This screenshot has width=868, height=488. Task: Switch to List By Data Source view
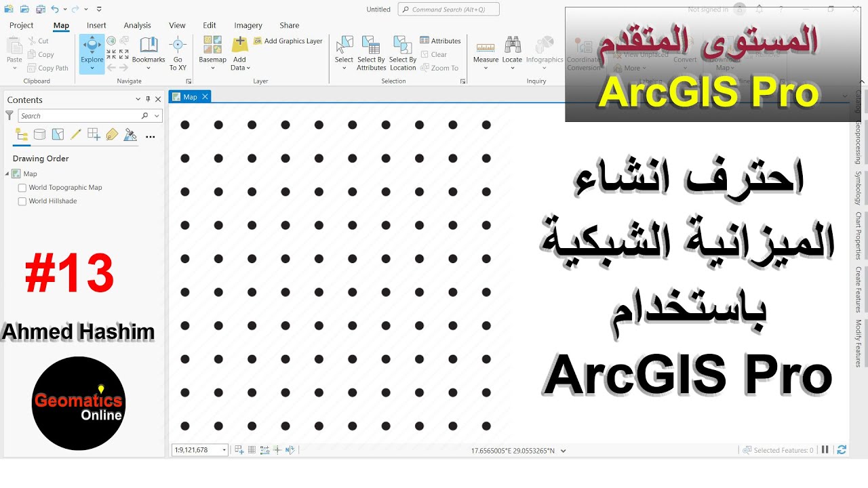40,135
